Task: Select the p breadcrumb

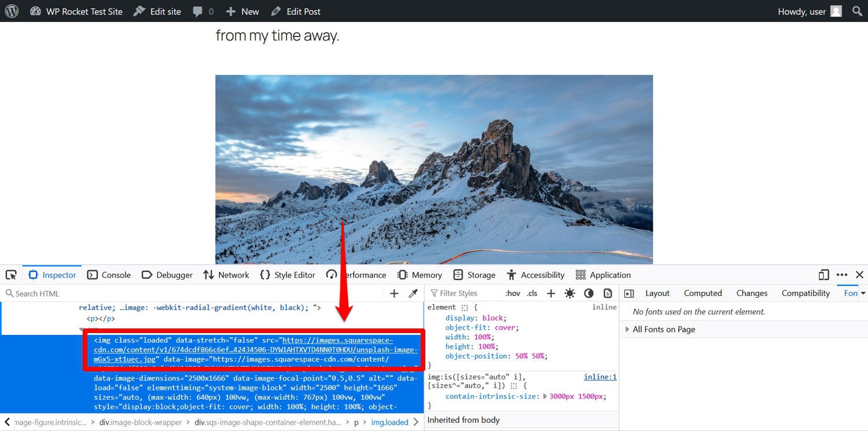Action: [x=356, y=422]
